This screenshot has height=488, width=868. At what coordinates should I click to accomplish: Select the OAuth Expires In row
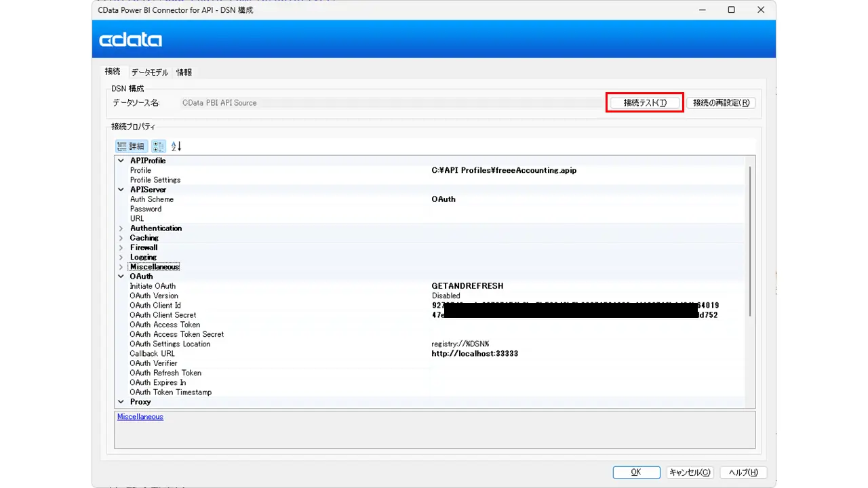coord(431,383)
